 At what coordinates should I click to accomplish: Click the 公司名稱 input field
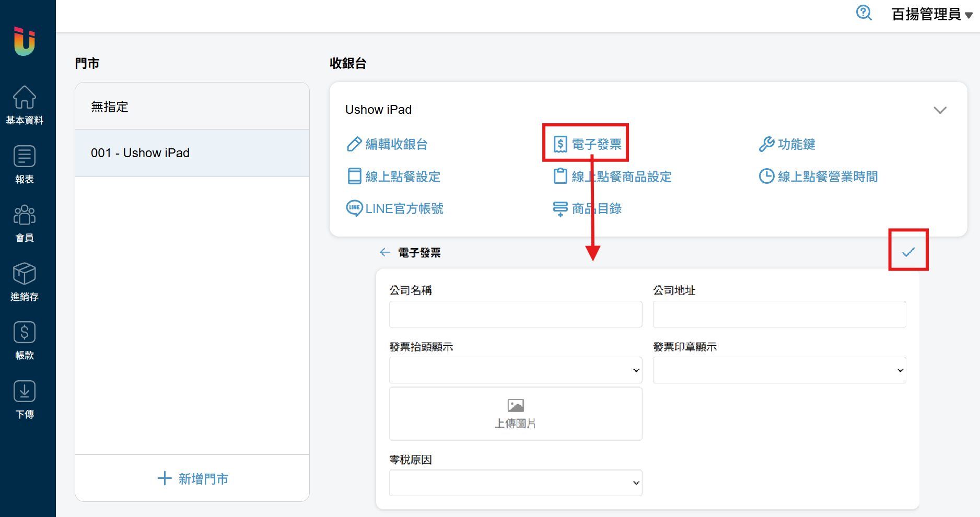[515, 314]
